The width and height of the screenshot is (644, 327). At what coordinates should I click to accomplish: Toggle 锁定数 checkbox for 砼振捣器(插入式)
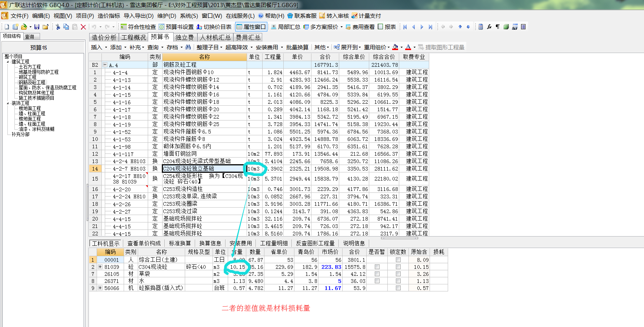(x=398, y=288)
